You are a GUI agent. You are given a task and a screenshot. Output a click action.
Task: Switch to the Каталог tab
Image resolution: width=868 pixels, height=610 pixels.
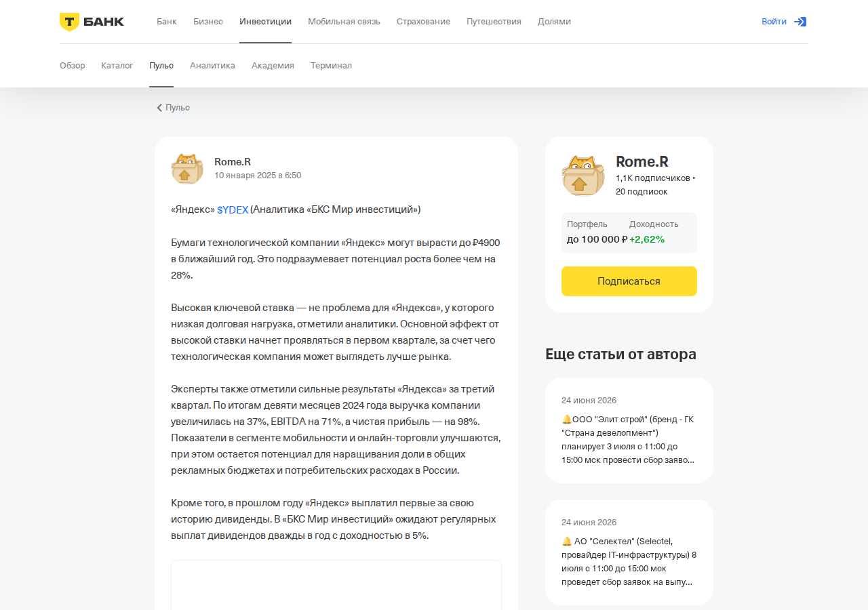[x=117, y=66]
